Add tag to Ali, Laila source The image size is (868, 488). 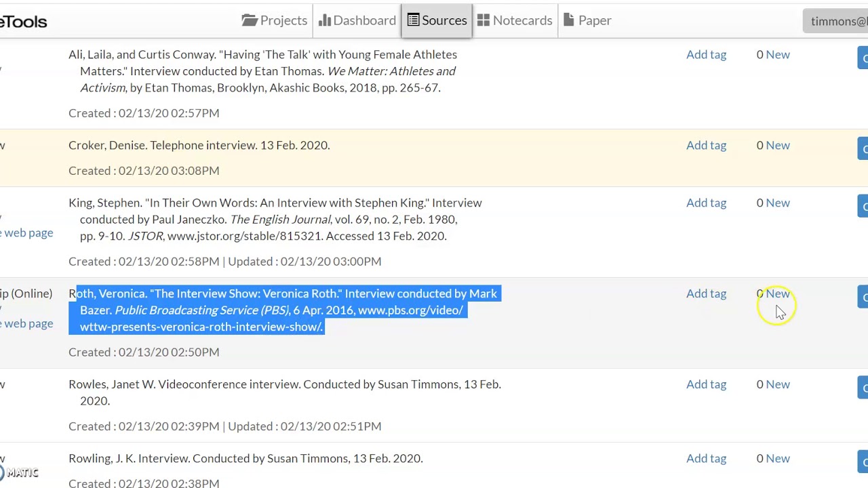pos(706,54)
